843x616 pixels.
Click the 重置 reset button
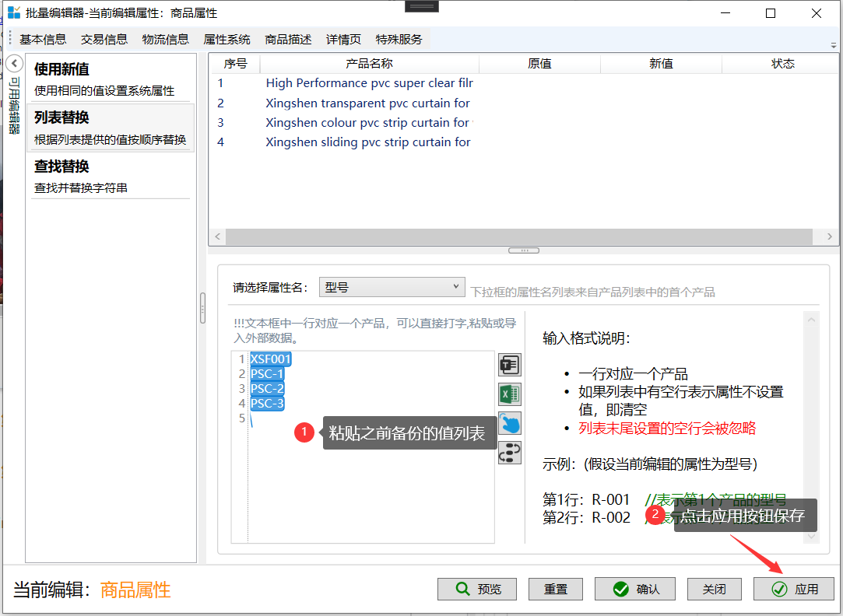[x=556, y=590]
